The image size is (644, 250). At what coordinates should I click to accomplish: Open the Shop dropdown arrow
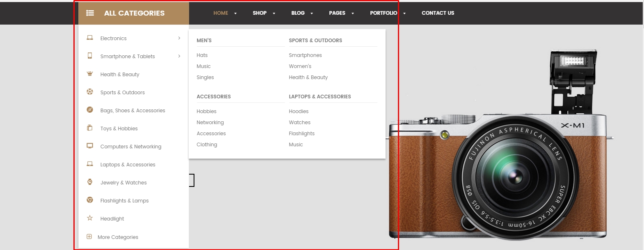point(274,14)
